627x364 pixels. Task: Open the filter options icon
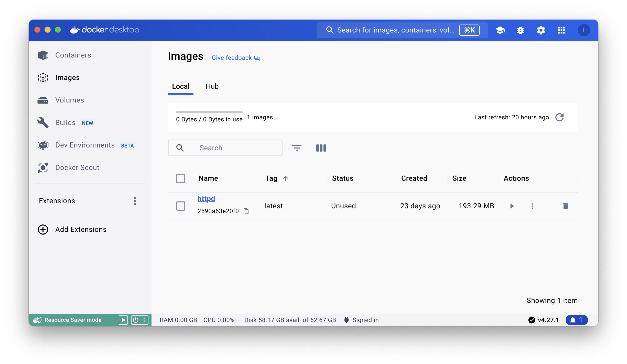tap(297, 148)
